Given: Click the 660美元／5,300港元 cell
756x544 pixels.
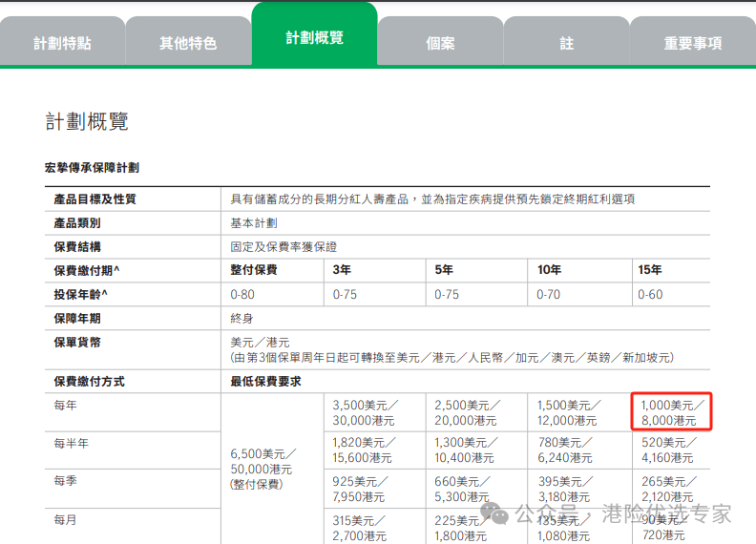Looking at the screenshot, I should (x=462, y=489).
